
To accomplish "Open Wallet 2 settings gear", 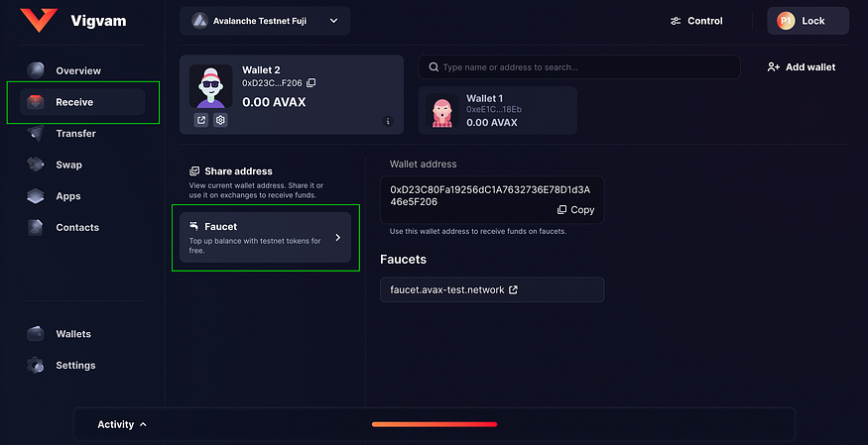I will point(220,120).
